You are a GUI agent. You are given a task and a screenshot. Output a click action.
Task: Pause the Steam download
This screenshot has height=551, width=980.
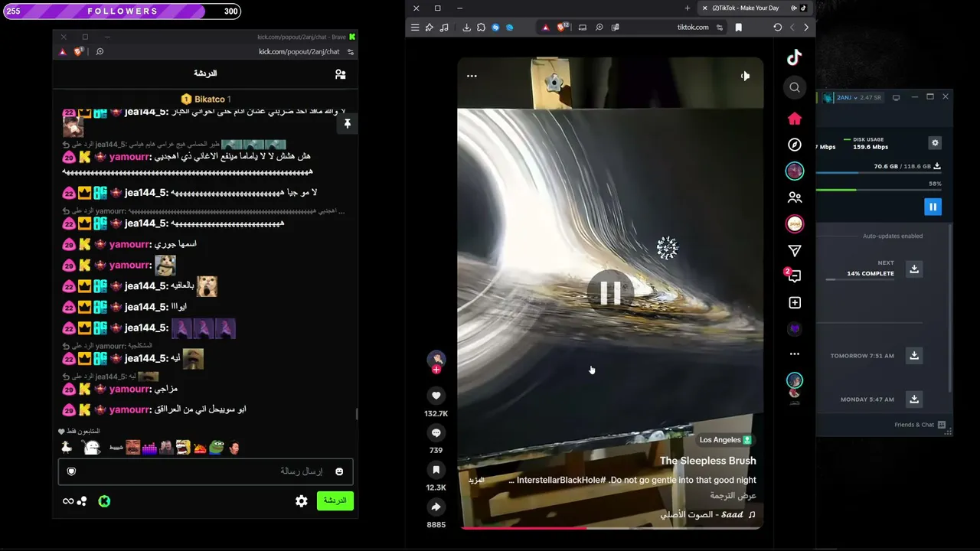pos(933,207)
